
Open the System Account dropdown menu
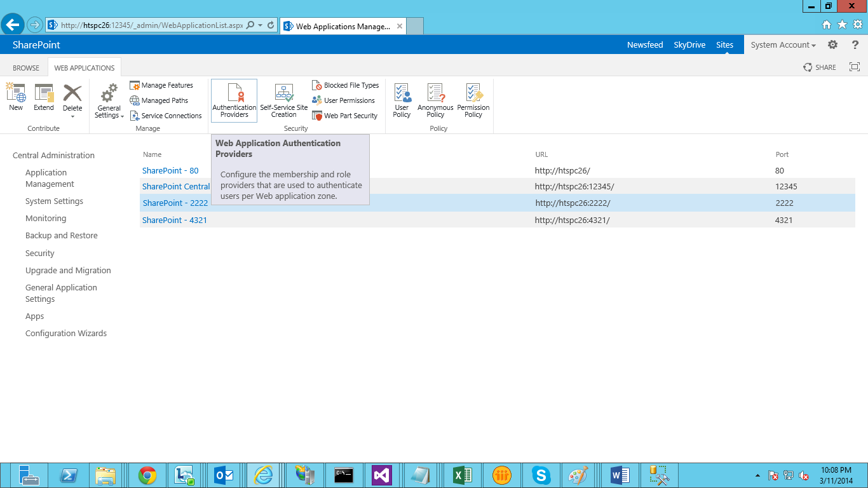[783, 44]
